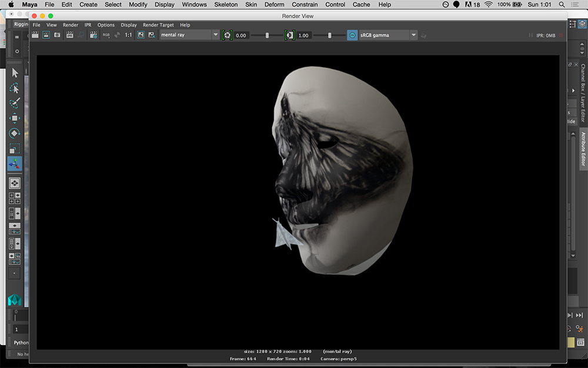588x368 pixels.
Task: Open the Render Target menu
Action: pos(158,25)
